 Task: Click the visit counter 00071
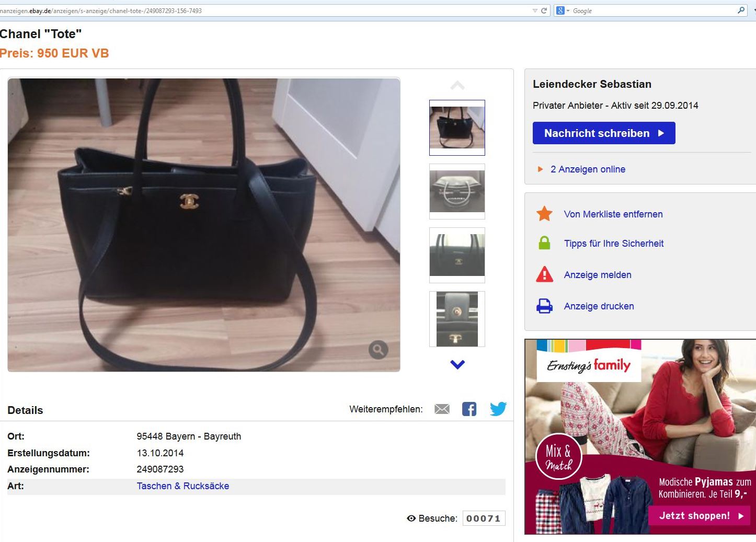(x=484, y=518)
